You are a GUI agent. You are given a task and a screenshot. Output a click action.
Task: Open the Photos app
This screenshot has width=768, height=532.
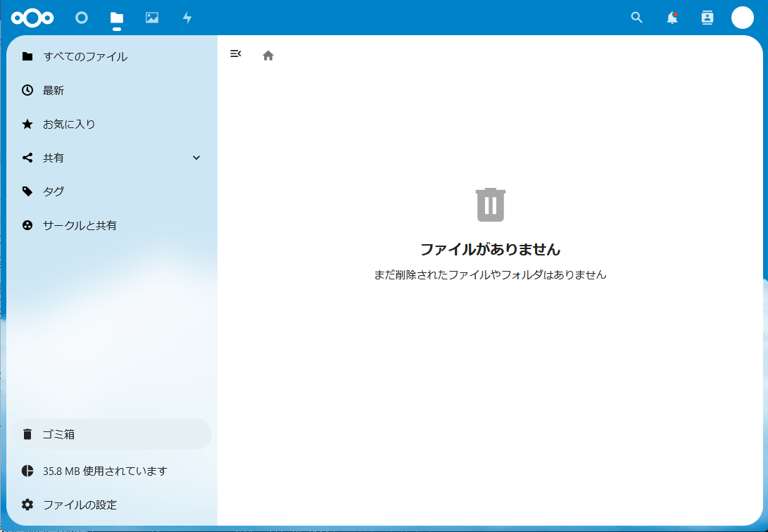(152, 18)
